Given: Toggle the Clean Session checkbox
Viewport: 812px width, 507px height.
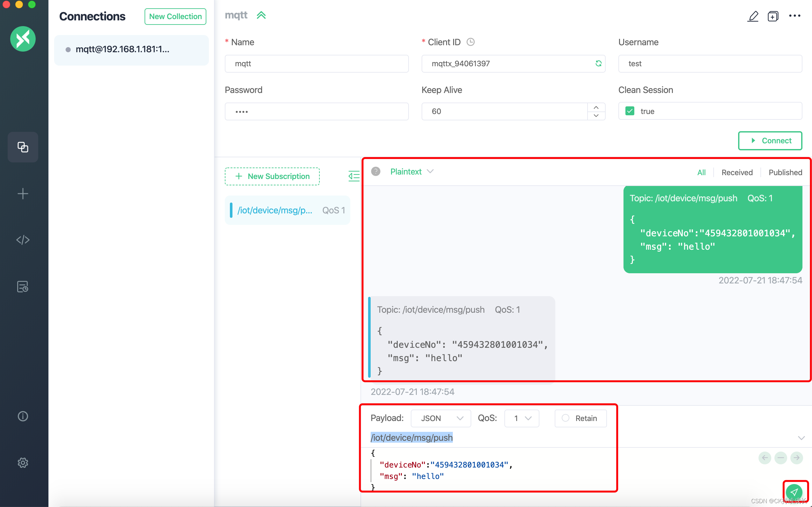Looking at the screenshot, I should 630,111.
